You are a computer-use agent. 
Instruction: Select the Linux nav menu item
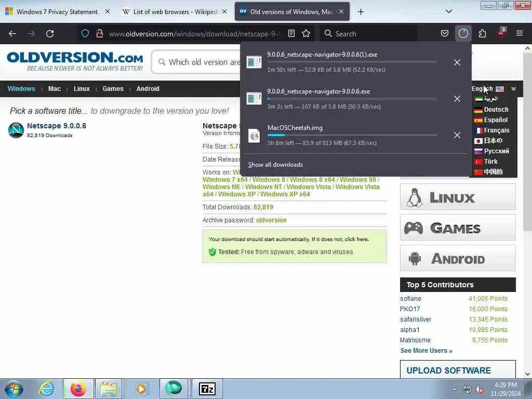(x=82, y=89)
